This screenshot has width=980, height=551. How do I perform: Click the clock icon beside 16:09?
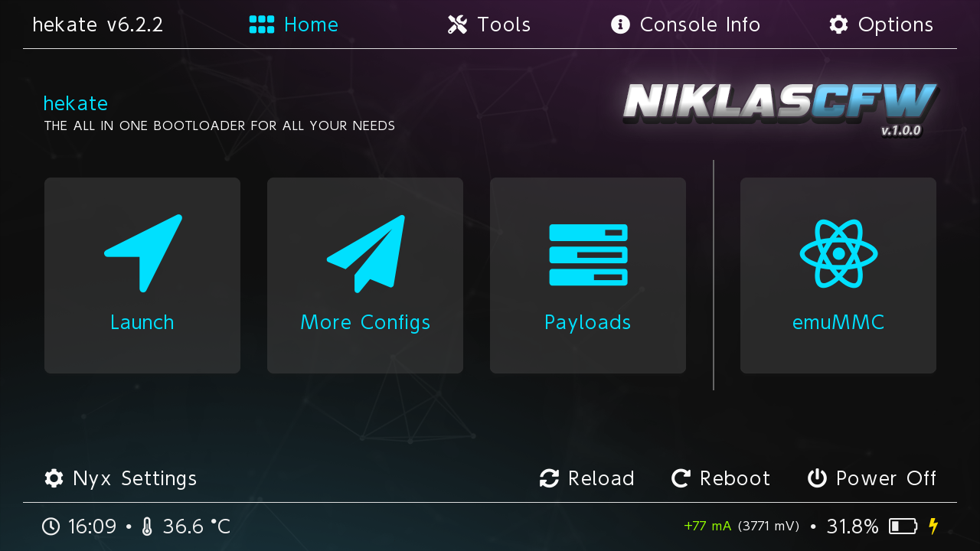51,527
